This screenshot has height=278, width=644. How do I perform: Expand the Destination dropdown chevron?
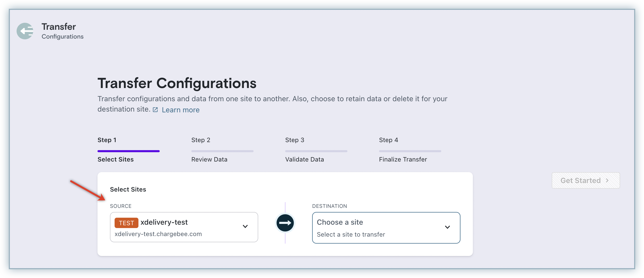447,227
